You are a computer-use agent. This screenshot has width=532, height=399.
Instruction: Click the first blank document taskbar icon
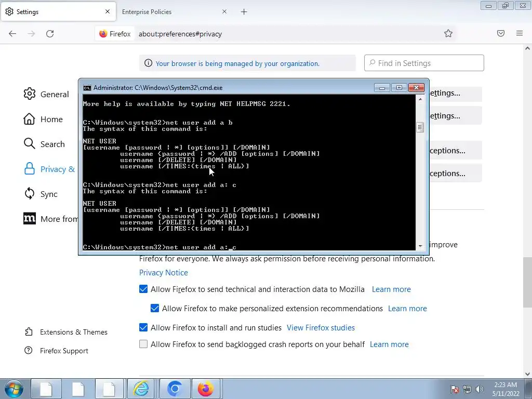click(x=46, y=389)
